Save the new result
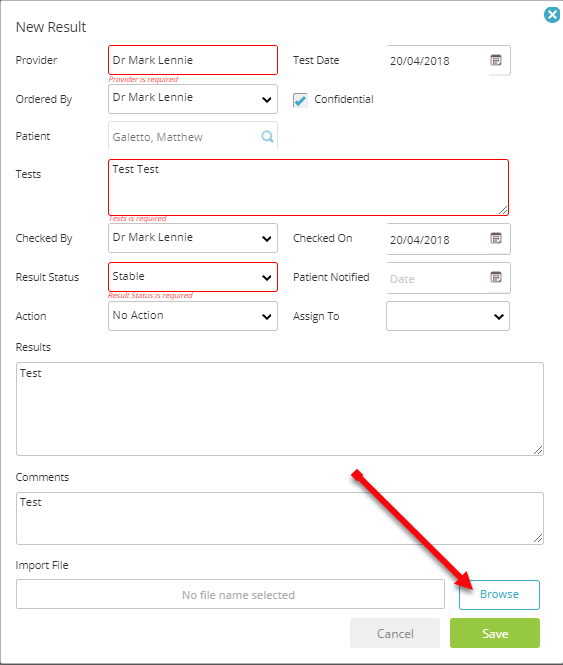The height and width of the screenshot is (665, 563). pyautogui.click(x=495, y=633)
